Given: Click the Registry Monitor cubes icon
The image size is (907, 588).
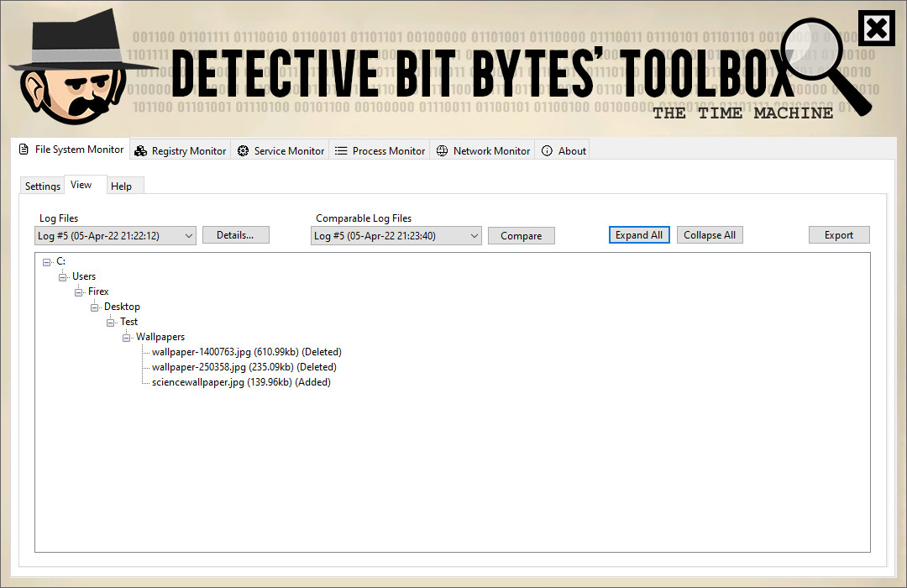Looking at the screenshot, I should coord(141,151).
